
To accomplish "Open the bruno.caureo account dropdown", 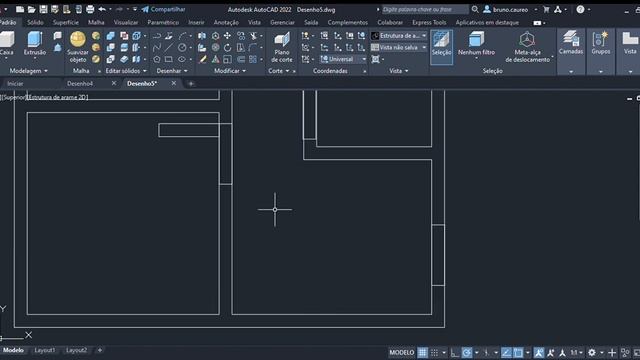I will pyautogui.click(x=510, y=9).
